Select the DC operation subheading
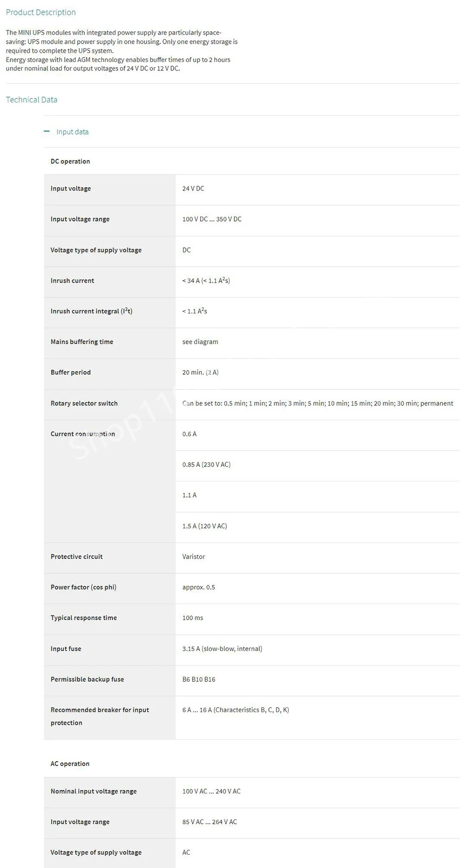 [x=70, y=161]
